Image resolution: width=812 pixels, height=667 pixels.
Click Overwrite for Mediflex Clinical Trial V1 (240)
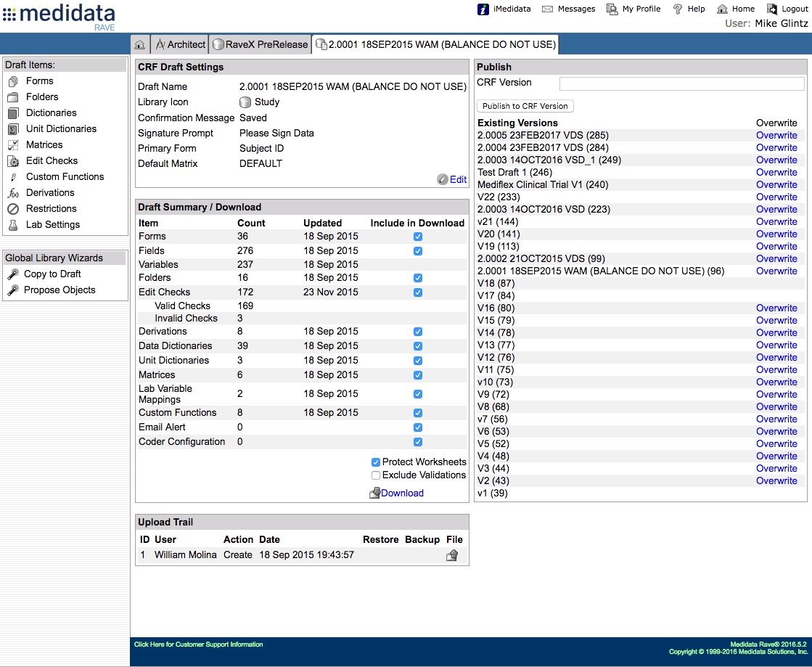click(776, 185)
